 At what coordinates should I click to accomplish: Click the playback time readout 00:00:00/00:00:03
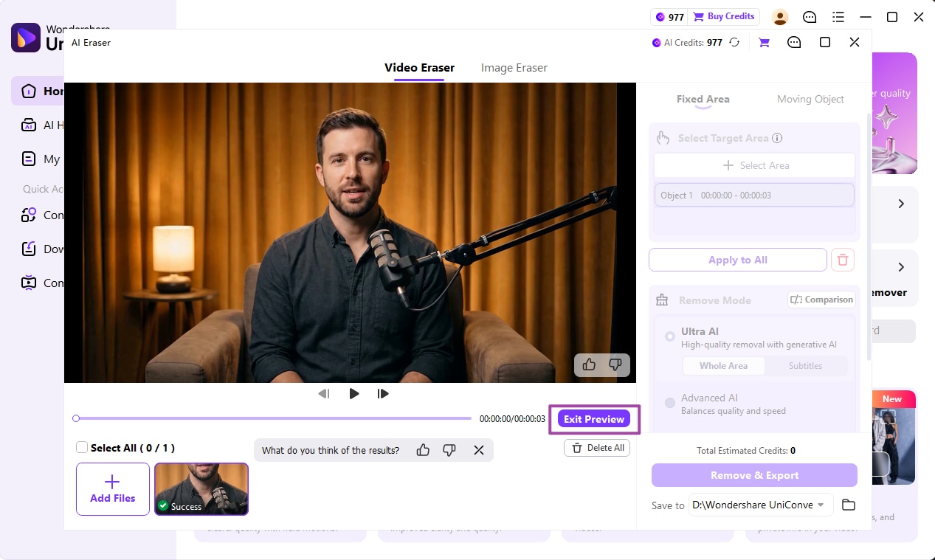coord(512,419)
